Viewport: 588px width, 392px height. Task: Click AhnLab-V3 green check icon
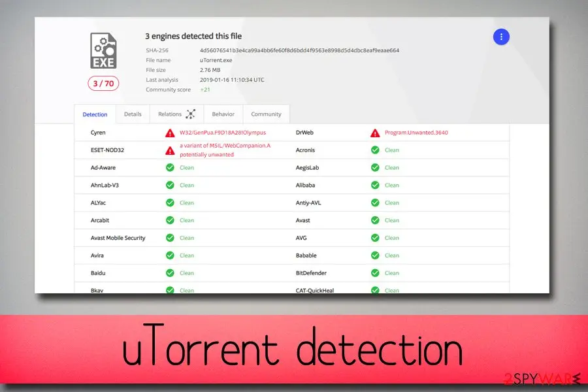pos(170,185)
